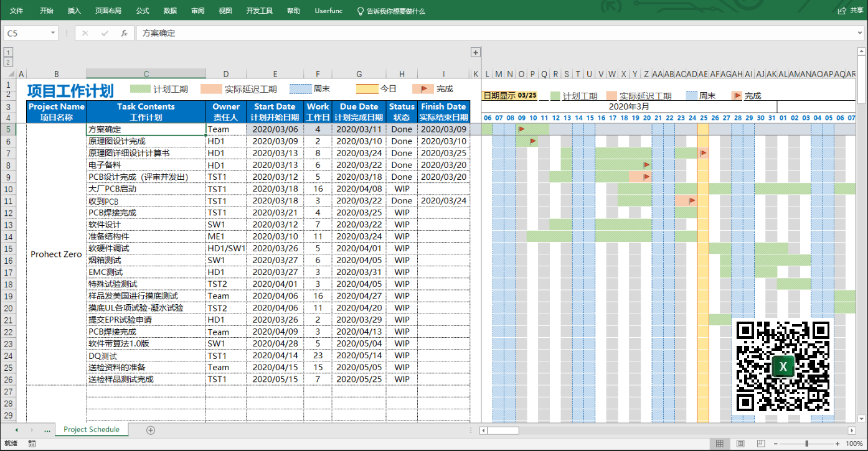Screen dimensions: 868x451
Task: Go to next sheet with right arrow
Action: point(32,430)
